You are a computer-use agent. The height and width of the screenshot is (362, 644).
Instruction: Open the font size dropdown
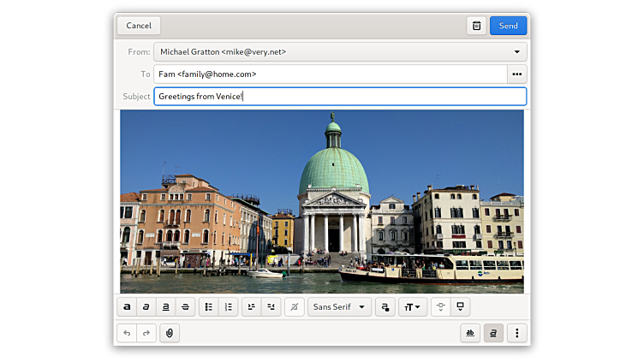pyautogui.click(x=413, y=306)
